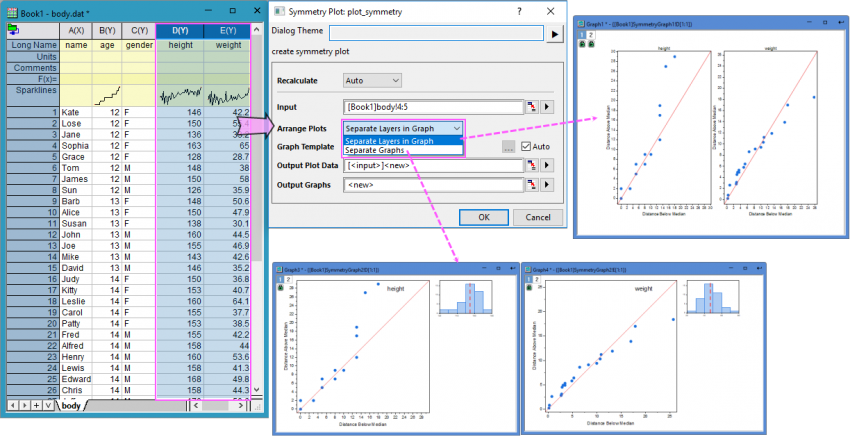Select the body worksheet tab
Screen dimensions: 850x437
point(70,406)
